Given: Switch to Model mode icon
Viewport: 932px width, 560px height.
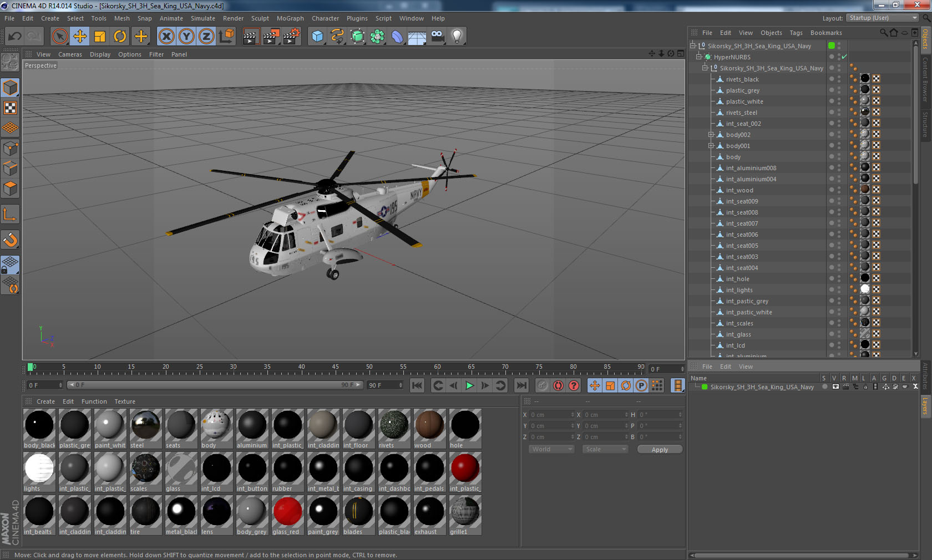Looking at the screenshot, I should tap(10, 88).
